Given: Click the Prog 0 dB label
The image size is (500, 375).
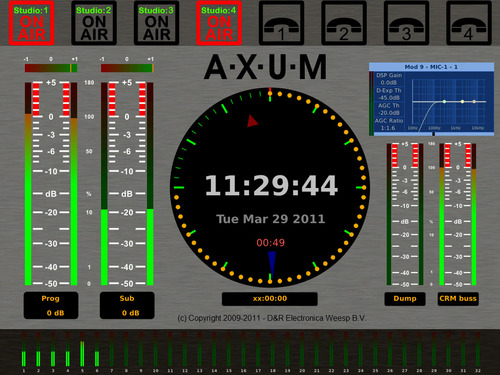Looking at the screenshot, I should (x=51, y=305).
